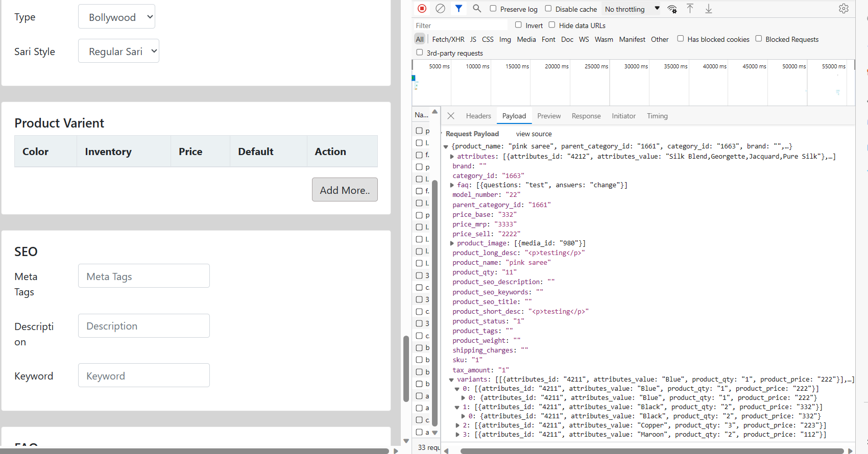Image resolution: width=868 pixels, height=454 pixels.
Task: Tick Hide data URLs checkbox
Action: pos(551,24)
